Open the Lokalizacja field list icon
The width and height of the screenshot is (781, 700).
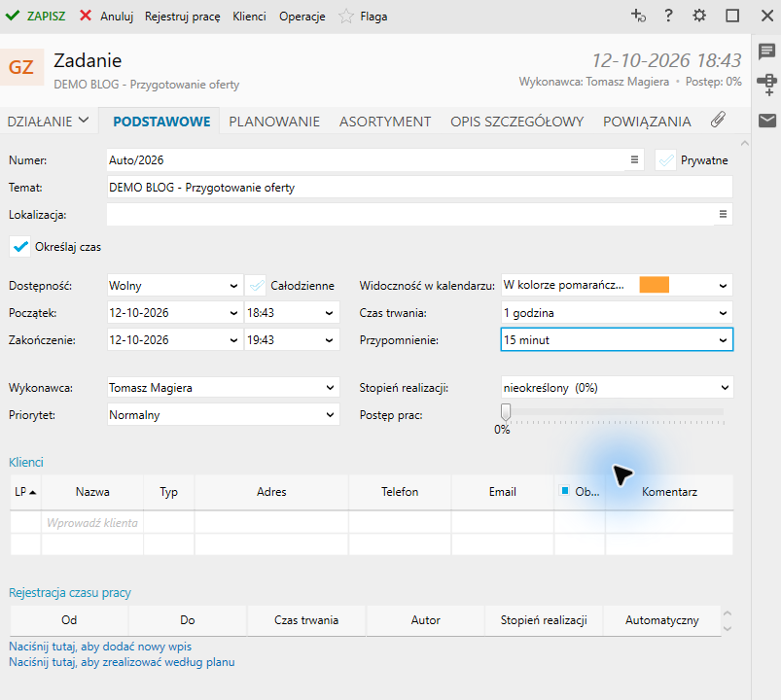click(723, 214)
